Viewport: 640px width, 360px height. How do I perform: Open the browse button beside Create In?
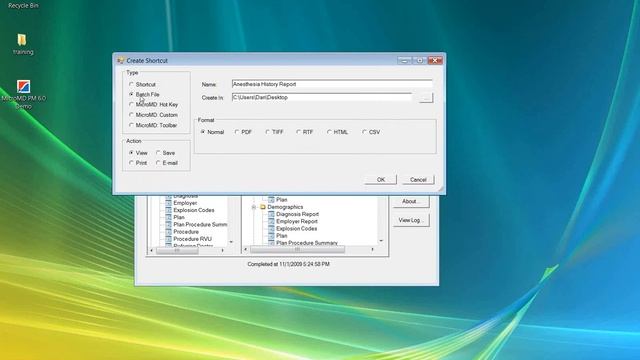[x=426, y=98]
